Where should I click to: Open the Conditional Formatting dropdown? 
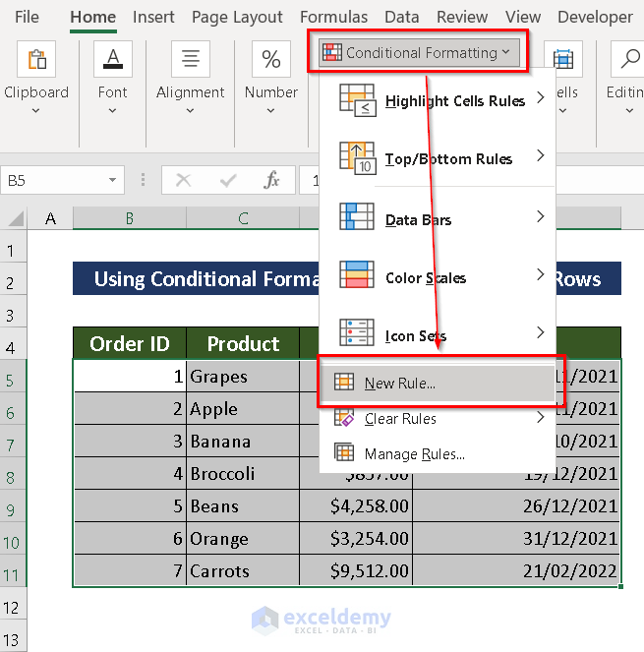(419, 52)
